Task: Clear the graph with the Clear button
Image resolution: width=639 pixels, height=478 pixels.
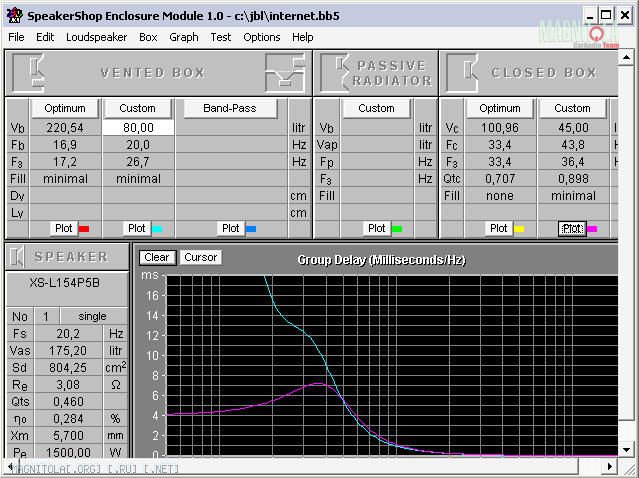Action: coord(157,258)
